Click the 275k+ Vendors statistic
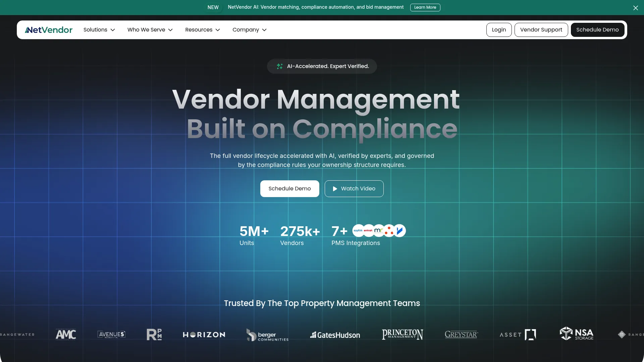The height and width of the screenshot is (362, 644). point(300,236)
